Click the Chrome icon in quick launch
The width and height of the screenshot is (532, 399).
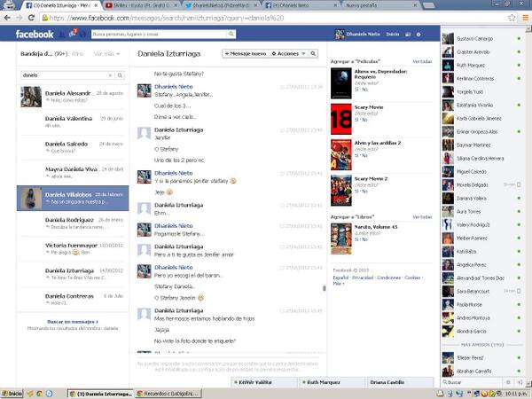39,394
